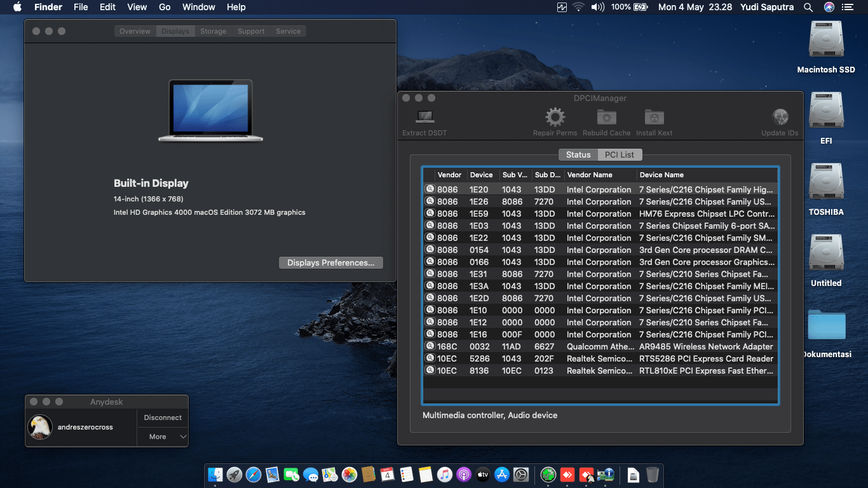The image size is (868, 488).
Task: Switch DPCIManager to the Status view
Action: tap(578, 154)
